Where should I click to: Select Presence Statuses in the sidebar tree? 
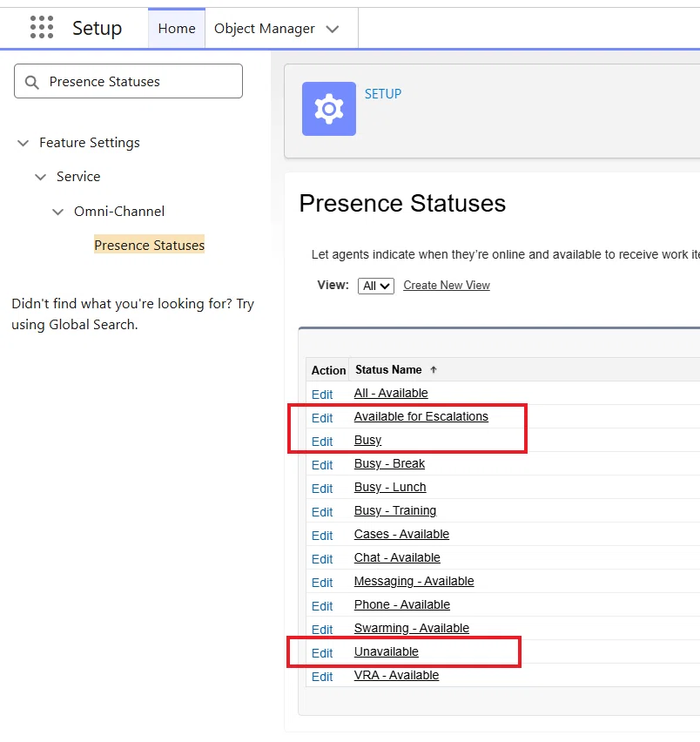tap(150, 245)
